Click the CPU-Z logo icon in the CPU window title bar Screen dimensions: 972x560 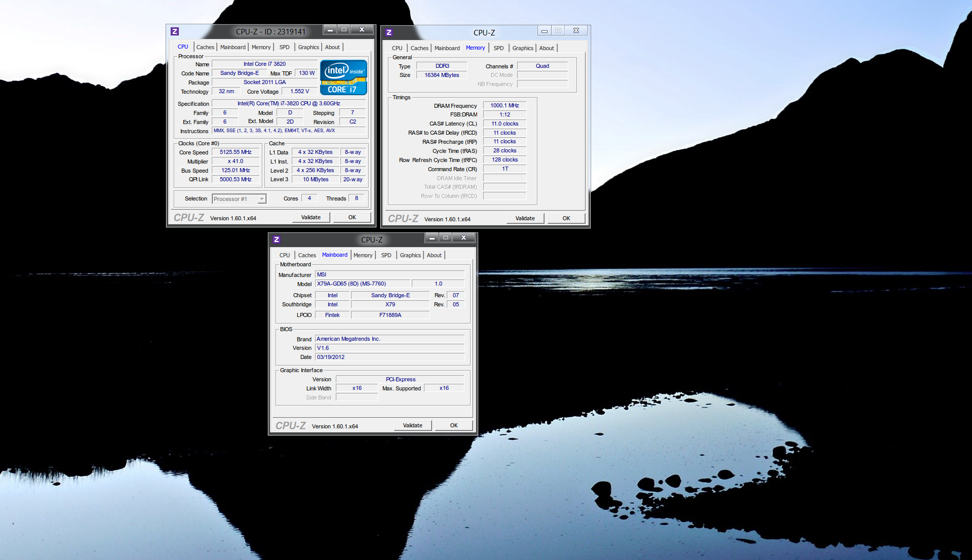coord(175,31)
